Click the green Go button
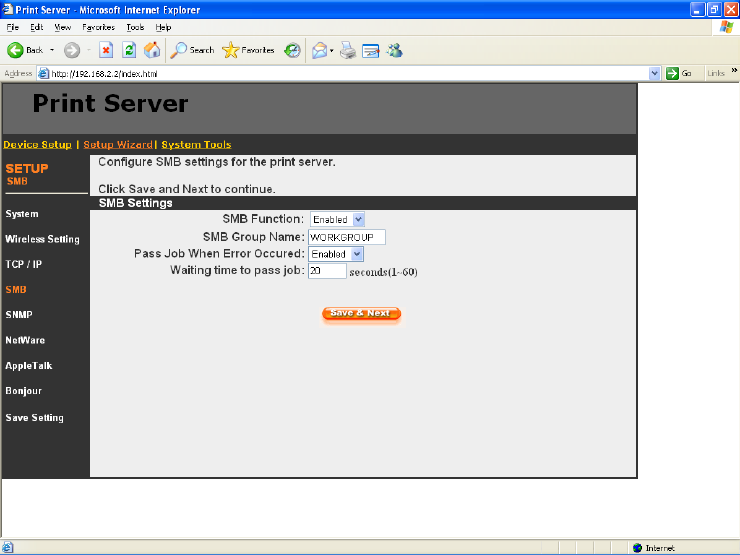This screenshot has height=555, width=740. click(x=679, y=74)
